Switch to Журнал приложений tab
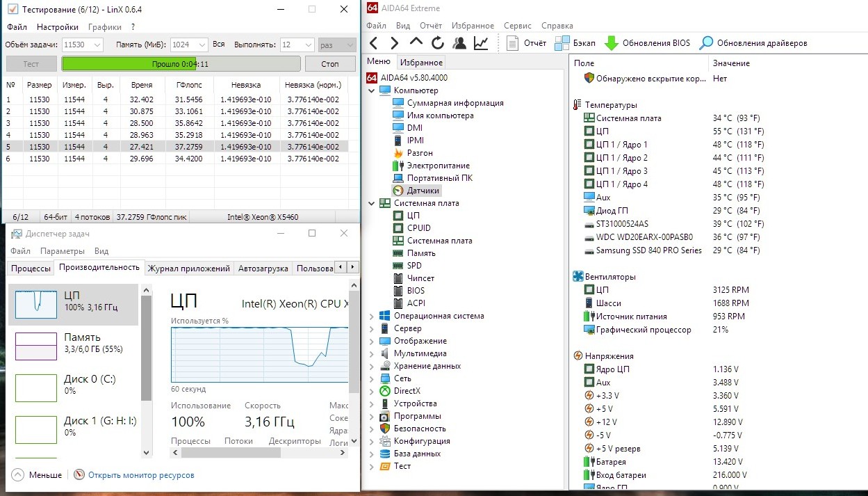This screenshot has height=496, width=868. point(188,269)
